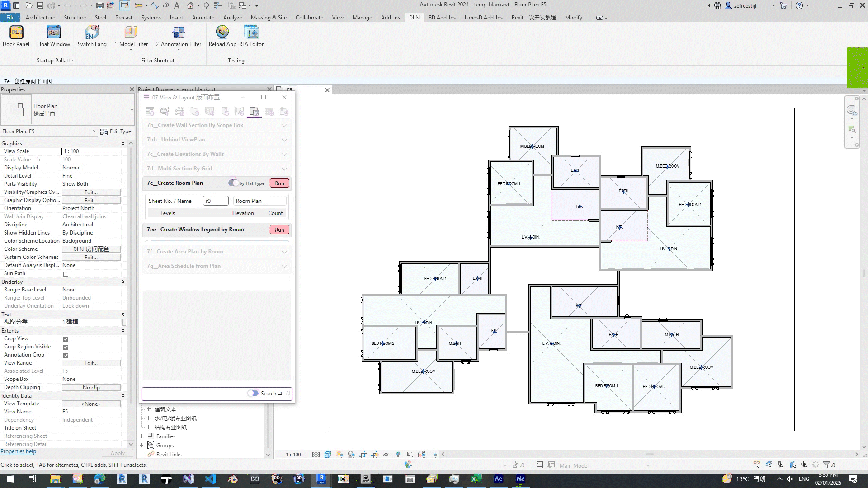Click the Edit Type button
868x488 pixels.
pos(116,131)
